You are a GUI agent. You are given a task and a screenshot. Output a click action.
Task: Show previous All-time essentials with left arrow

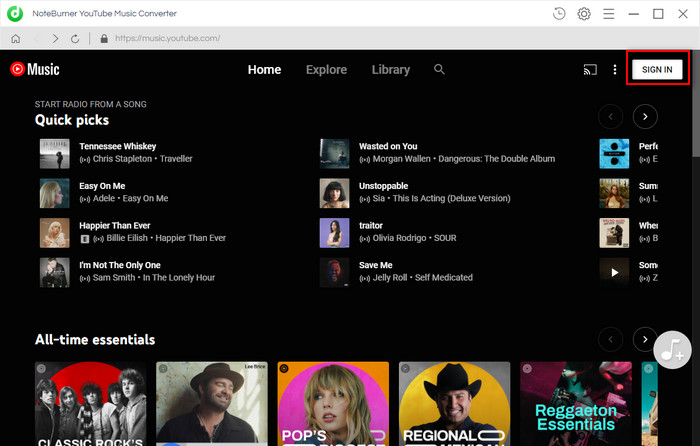pyautogui.click(x=610, y=339)
